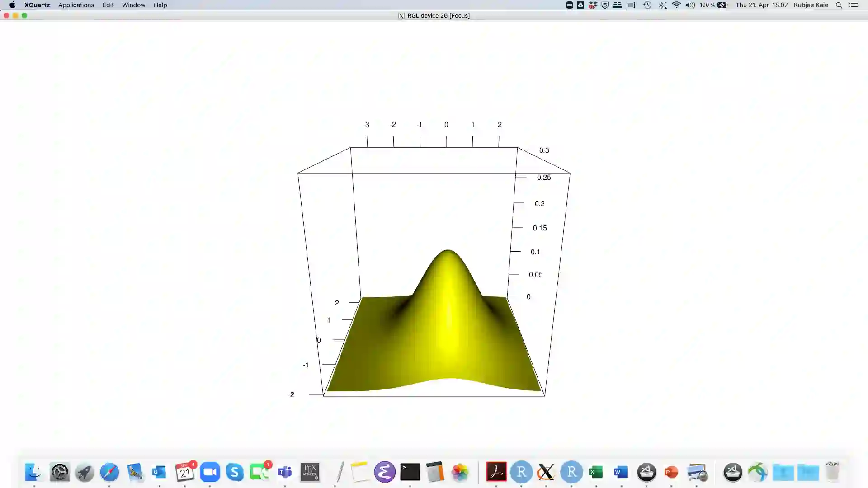Open the volume control in menu bar

(x=690, y=5)
